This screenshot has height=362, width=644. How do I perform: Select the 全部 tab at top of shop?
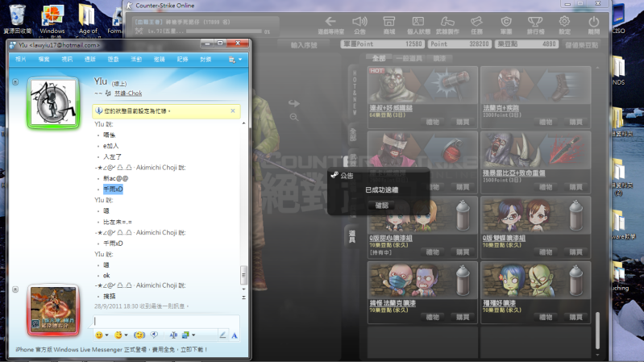[x=379, y=58]
